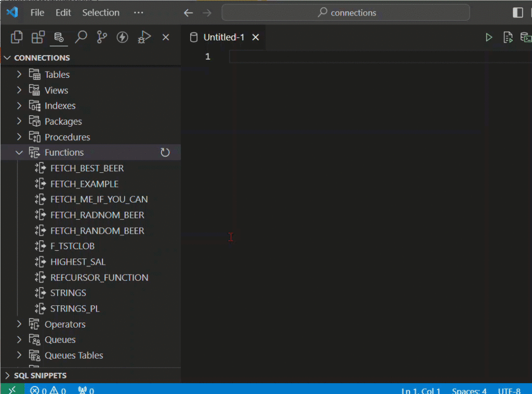The height and width of the screenshot is (394, 532).
Task: Open the database connections sidebar icon
Action: click(x=59, y=37)
